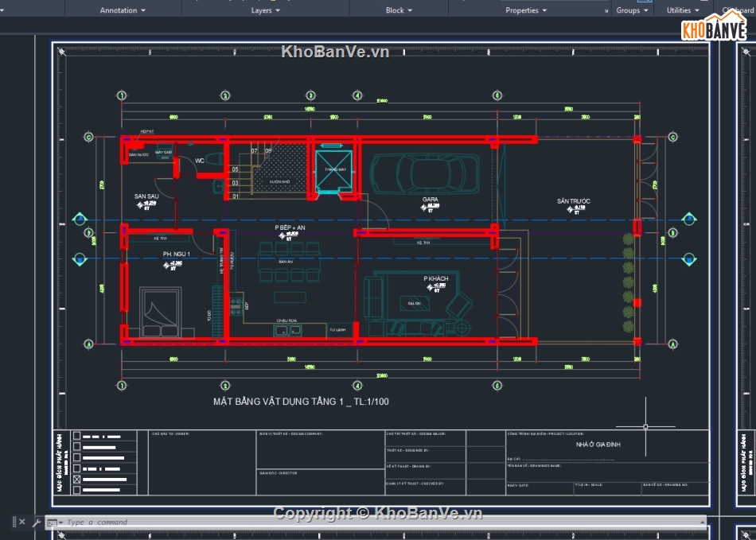Click inside the Type a command field
This screenshot has height=540, width=756.
pos(318,523)
